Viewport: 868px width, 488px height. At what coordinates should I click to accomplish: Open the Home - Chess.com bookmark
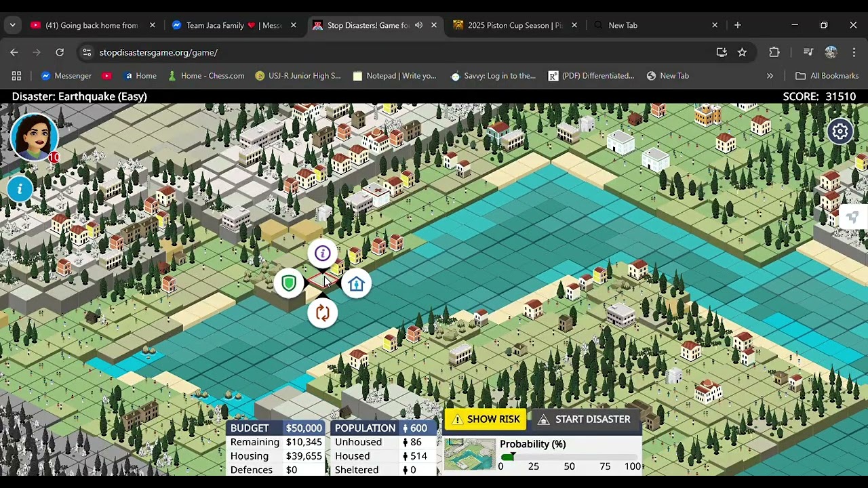[206, 76]
